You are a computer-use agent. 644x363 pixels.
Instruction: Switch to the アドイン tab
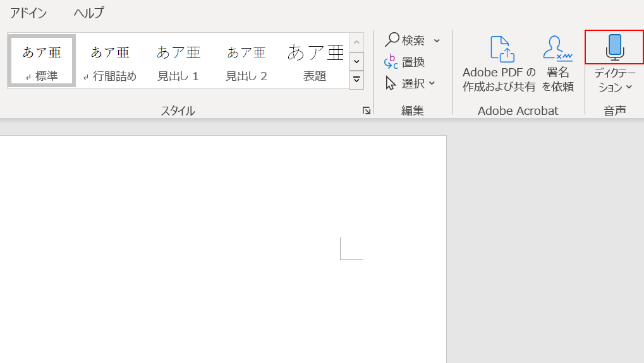pos(28,13)
